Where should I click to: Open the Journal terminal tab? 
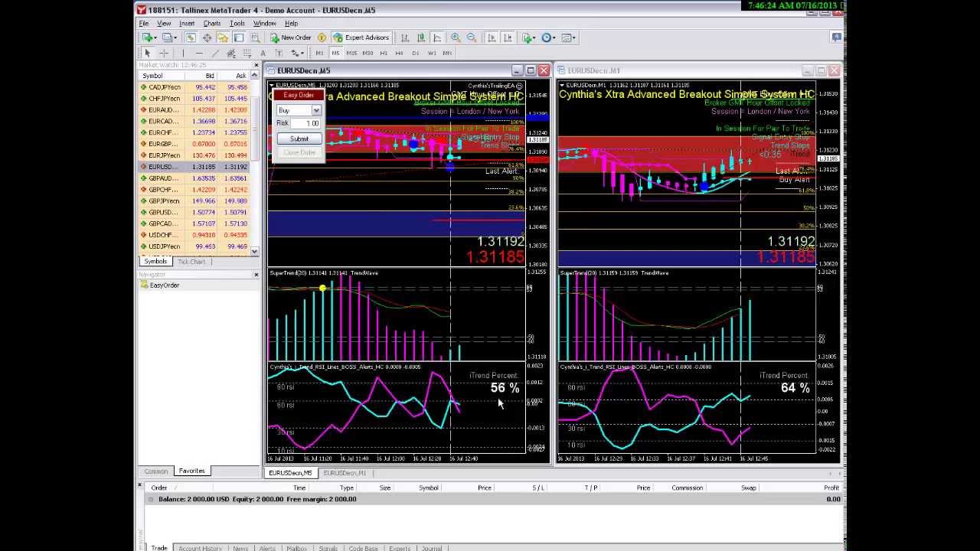[432, 548]
